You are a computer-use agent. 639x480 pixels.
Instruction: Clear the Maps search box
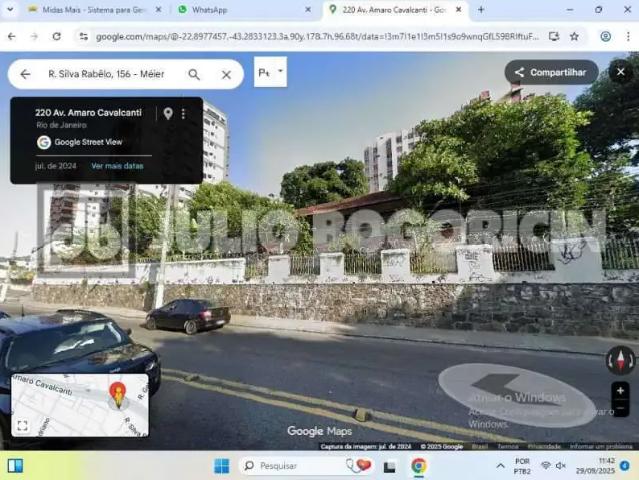(226, 75)
